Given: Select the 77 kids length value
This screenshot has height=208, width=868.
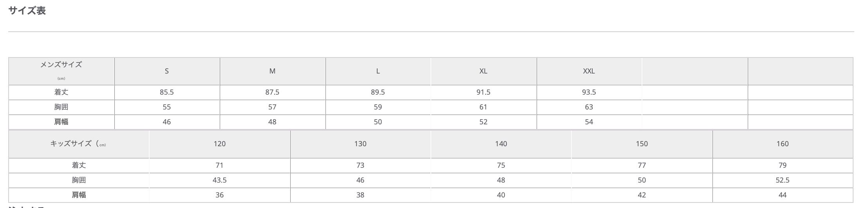Looking at the screenshot, I should click(x=642, y=165).
